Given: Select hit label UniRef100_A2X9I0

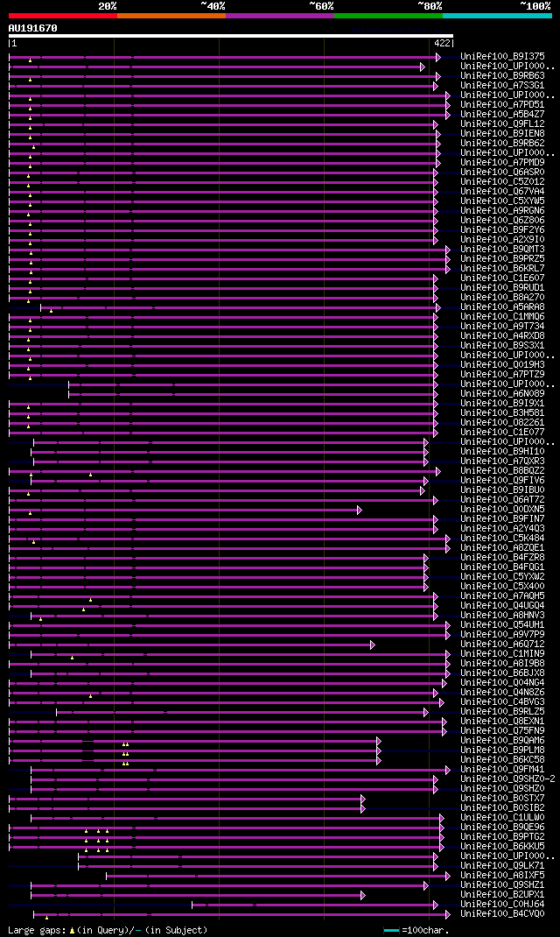Looking at the screenshot, I should pos(502,239).
